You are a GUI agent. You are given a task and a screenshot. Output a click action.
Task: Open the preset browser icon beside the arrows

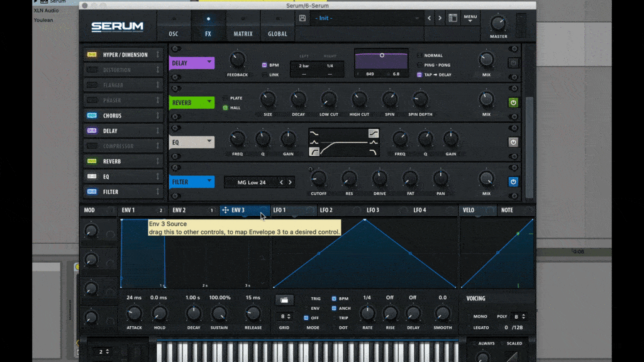point(453,18)
